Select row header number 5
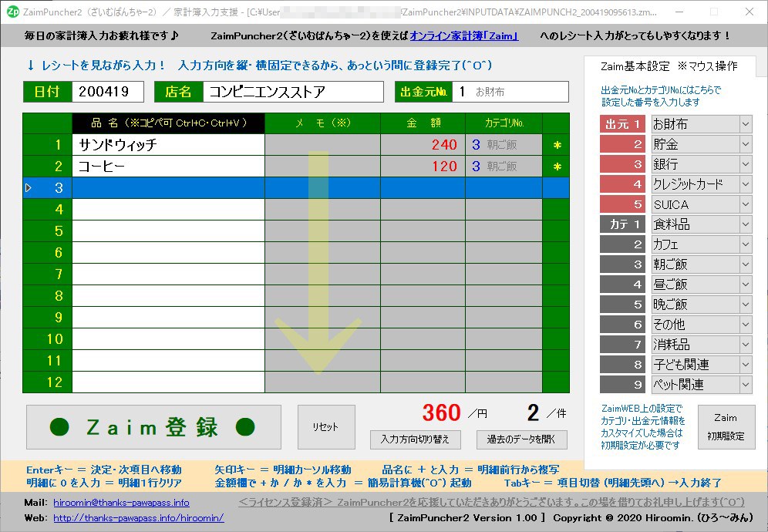The height and width of the screenshot is (532, 768). point(48,231)
